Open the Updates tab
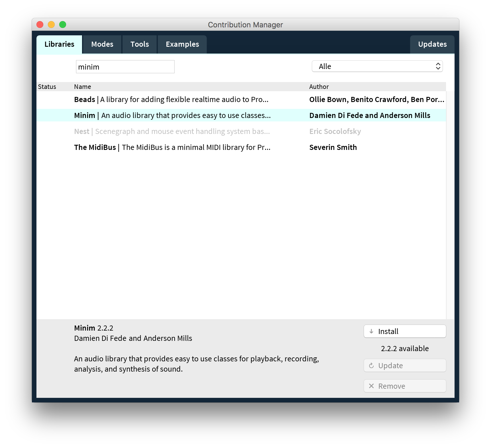Viewport: 491px width, 448px height. click(x=432, y=44)
